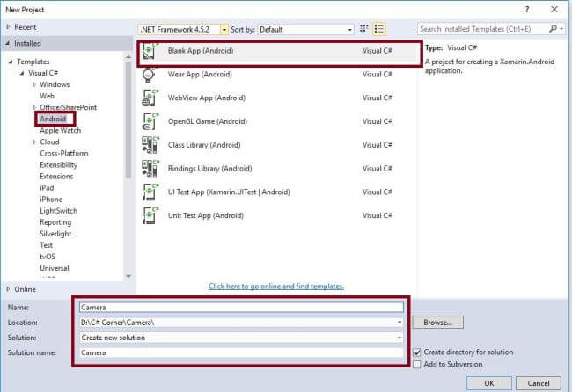
Task: Click the Browse... button
Action: (x=437, y=323)
